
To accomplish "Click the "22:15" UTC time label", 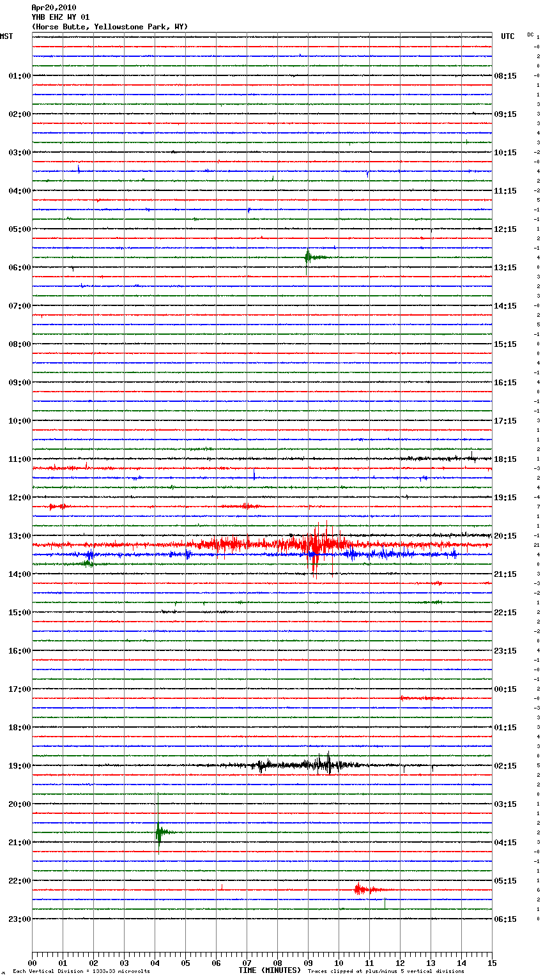I will tap(505, 613).
